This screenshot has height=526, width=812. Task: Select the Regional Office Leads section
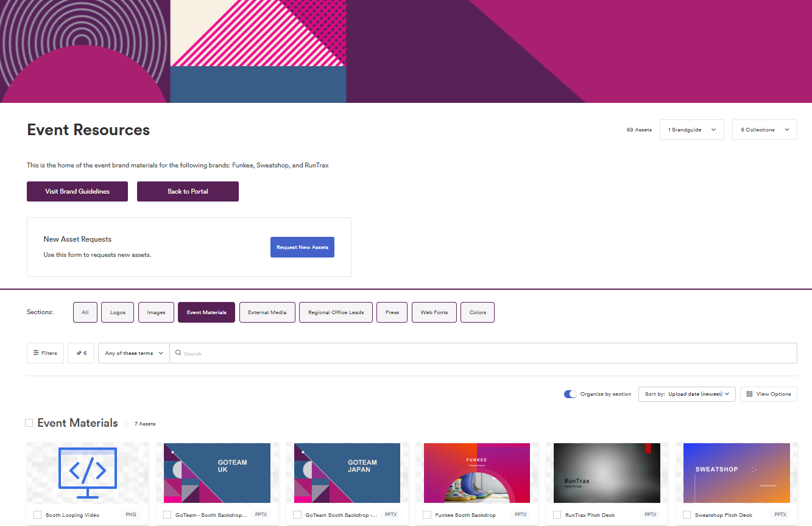point(336,312)
